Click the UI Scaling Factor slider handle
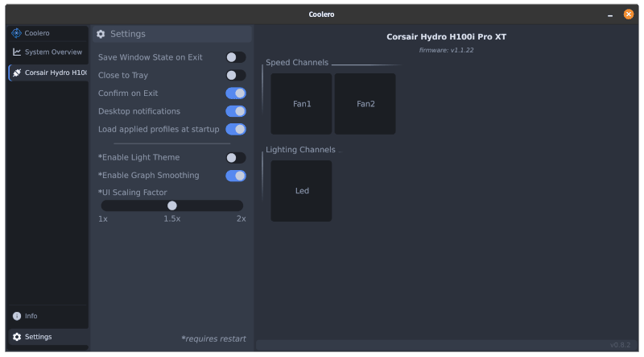Screen dimensions: 644x357 point(172,205)
